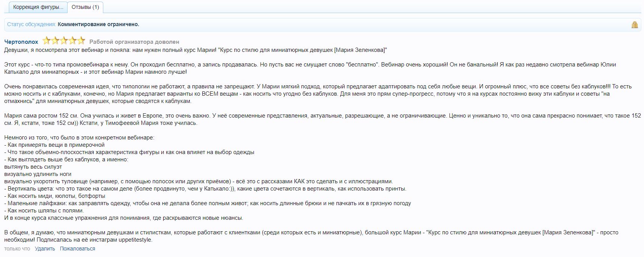Click the "Статус обсуждения" label

tap(31, 25)
